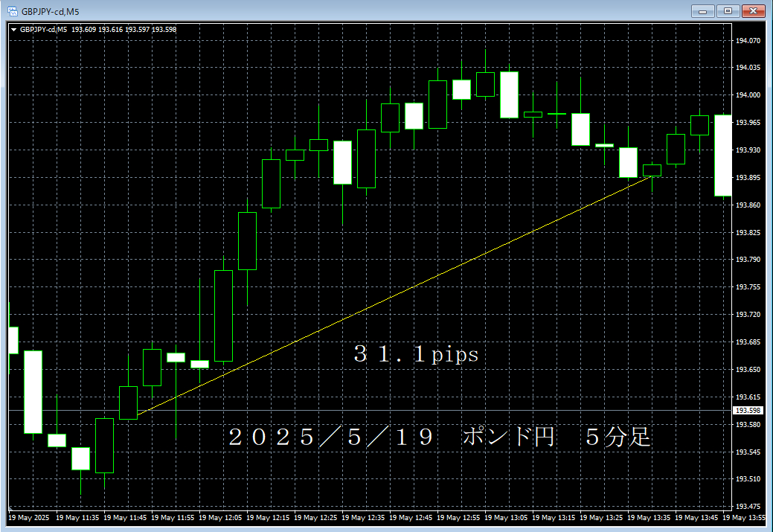Click the 19 May 13:05 time label

coord(507,517)
